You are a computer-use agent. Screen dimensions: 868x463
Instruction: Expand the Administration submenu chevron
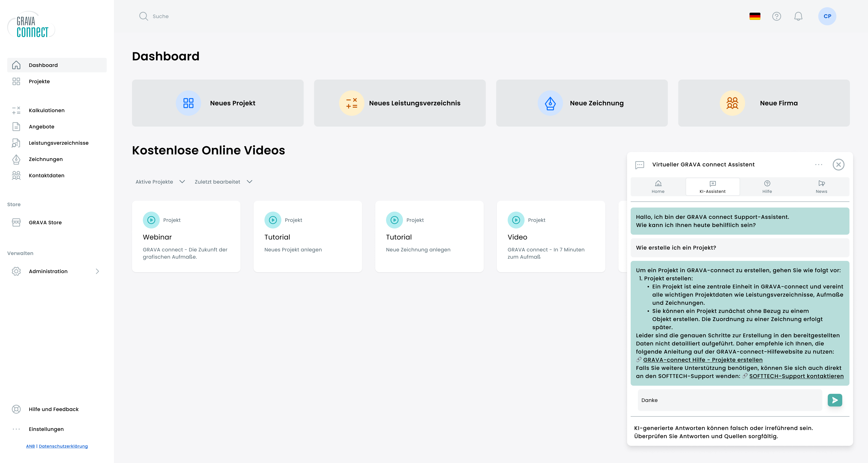[x=97, y=271]
